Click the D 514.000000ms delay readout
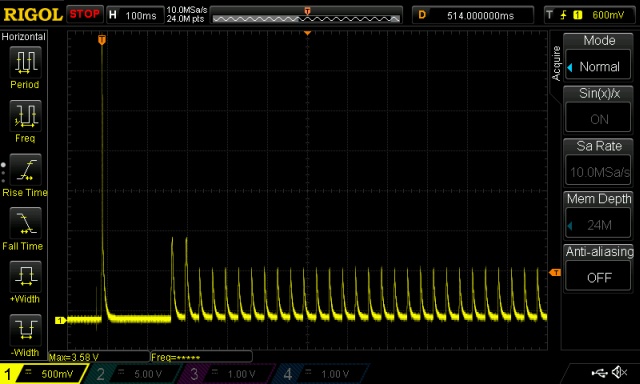Image resolution: width=640 pixels, height=384 pixels. (473, 16)
